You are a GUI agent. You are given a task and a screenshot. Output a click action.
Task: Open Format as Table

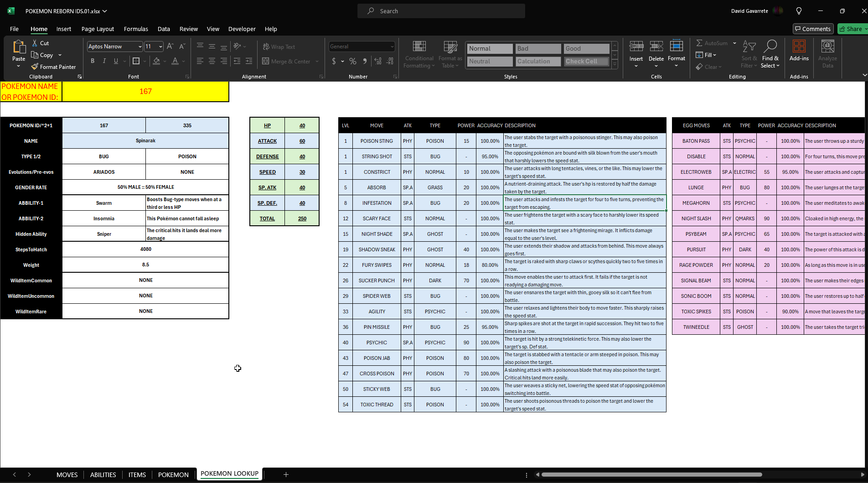pos(450,55)
